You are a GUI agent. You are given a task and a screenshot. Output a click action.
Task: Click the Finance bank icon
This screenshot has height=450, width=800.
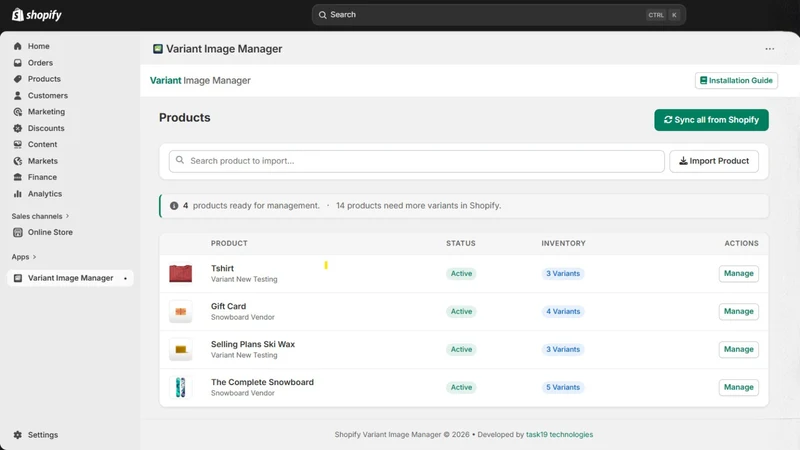tap(18, 177)
